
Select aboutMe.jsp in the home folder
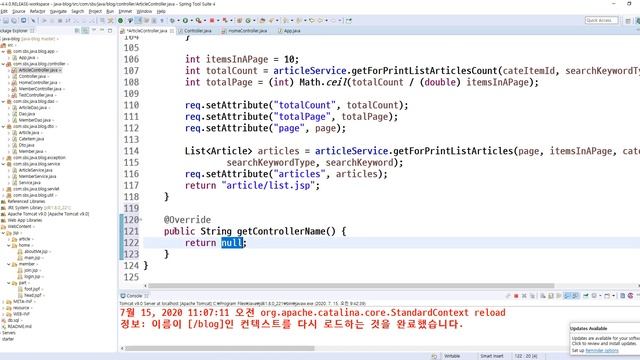[36, 251]
